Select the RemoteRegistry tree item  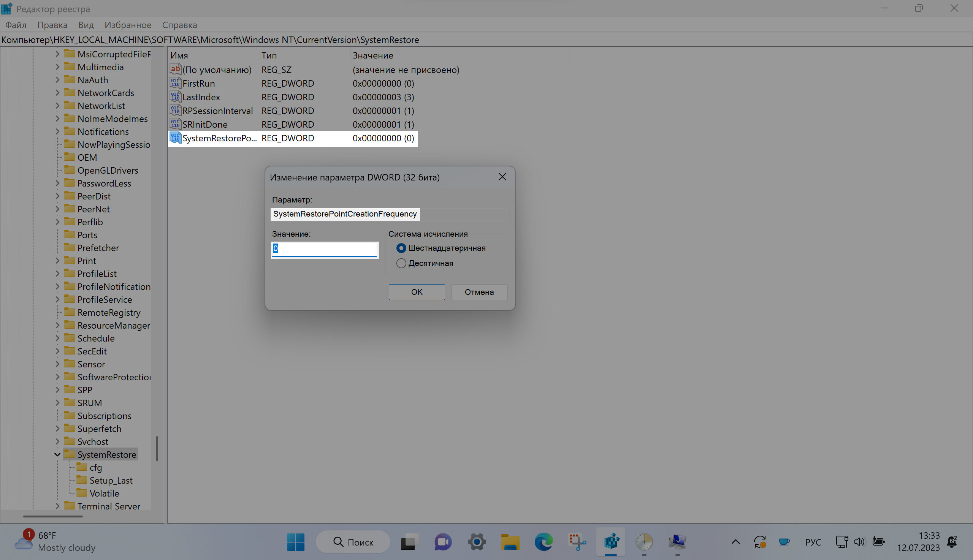pyautogui.click(x=109, y=312)
